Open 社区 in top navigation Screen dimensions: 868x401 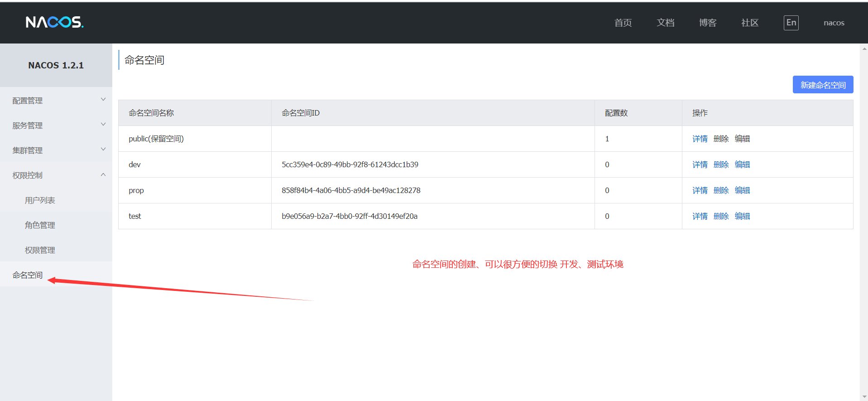point(750,23)
